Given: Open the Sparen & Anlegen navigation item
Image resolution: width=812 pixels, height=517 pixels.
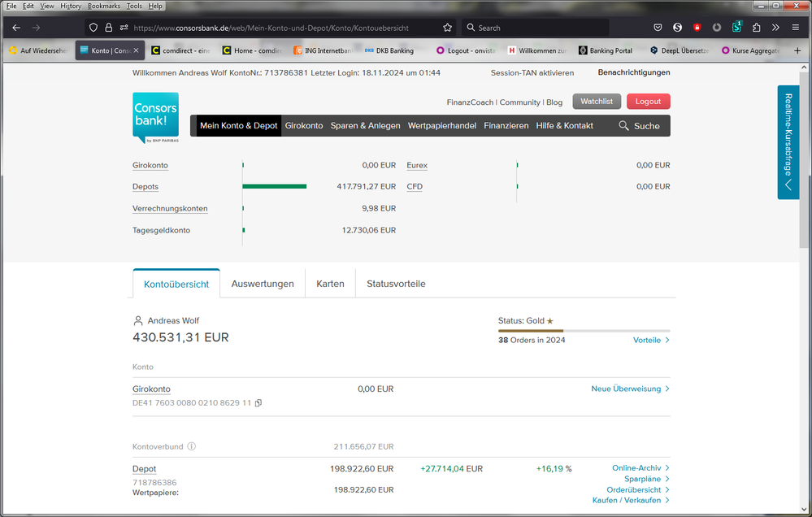Looking at the screenshot, I should [366, 125].
